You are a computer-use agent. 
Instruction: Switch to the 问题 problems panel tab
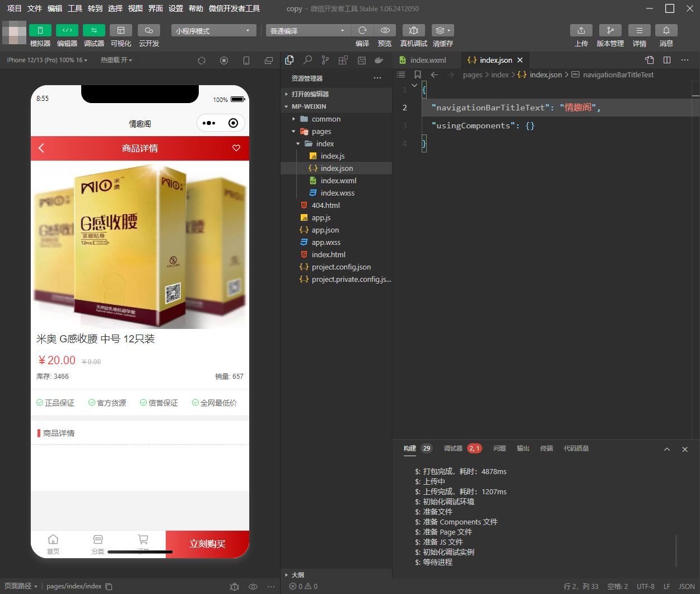500,448
